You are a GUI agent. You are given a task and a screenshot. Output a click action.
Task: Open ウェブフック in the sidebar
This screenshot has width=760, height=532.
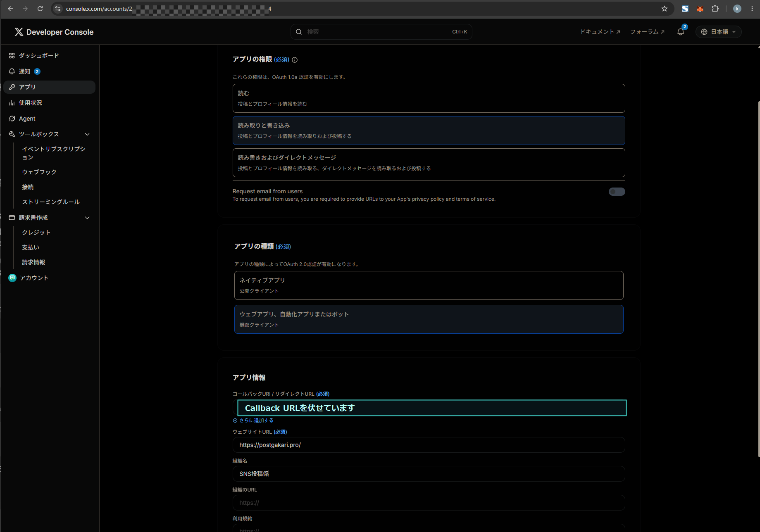(39, 172)
